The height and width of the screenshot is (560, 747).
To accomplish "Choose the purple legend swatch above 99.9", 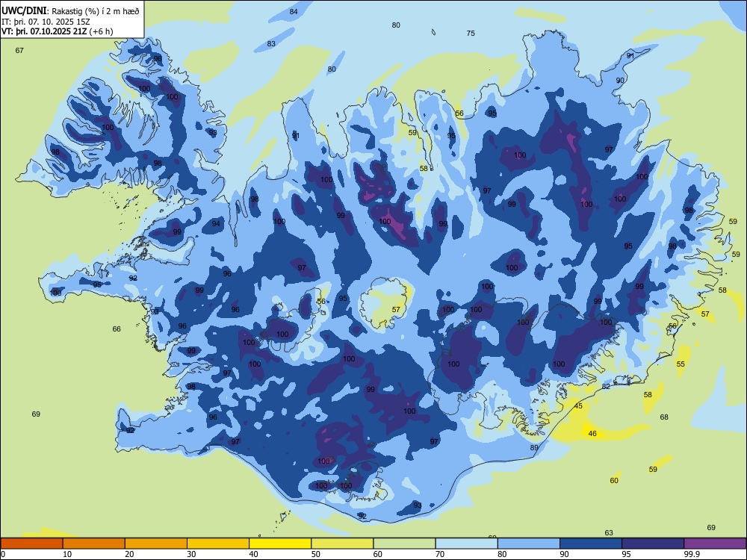I will tap(715, 544).
